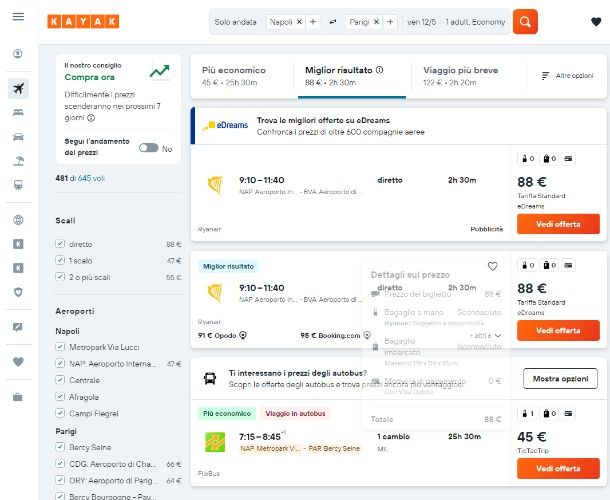Select the 96 € Booking.com offer
Image resolution: width=610 pixels, height=500 pixels.
coord(330,335)
